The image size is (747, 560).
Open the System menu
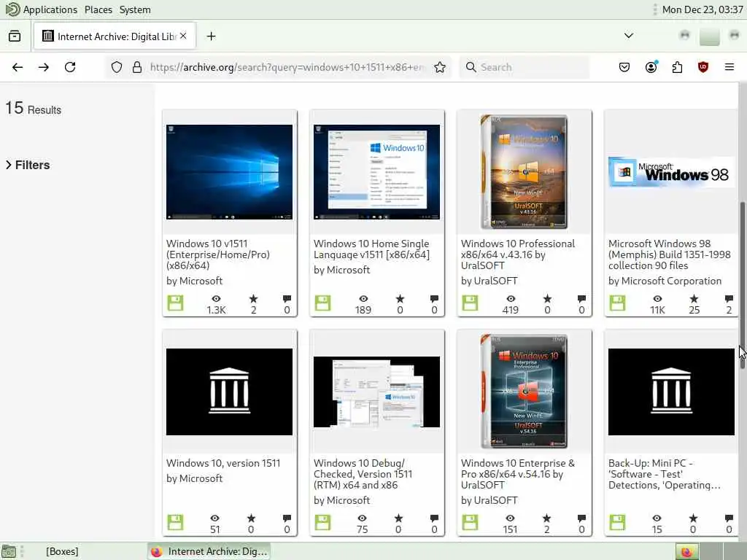point(135,9)
